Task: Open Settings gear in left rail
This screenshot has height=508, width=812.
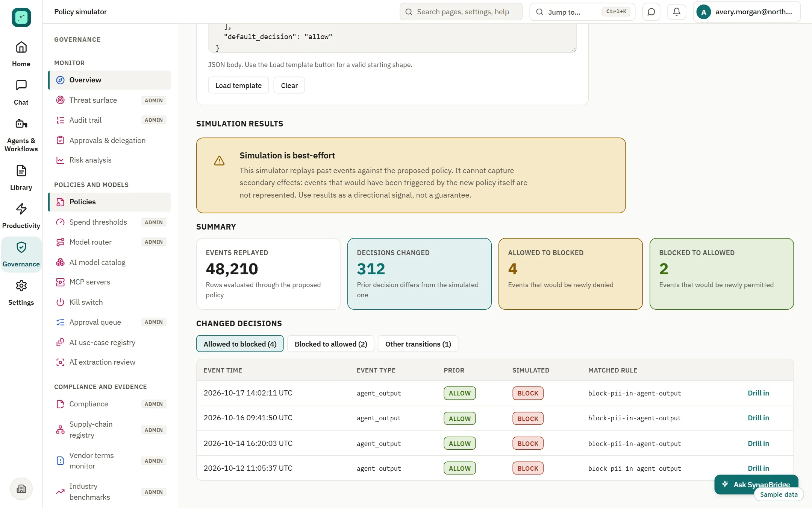Action: (21, 293)
